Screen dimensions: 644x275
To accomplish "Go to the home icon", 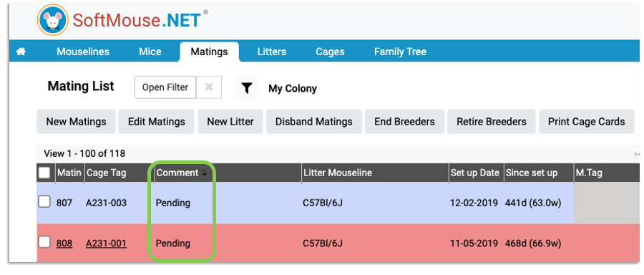I will [21, 52].
